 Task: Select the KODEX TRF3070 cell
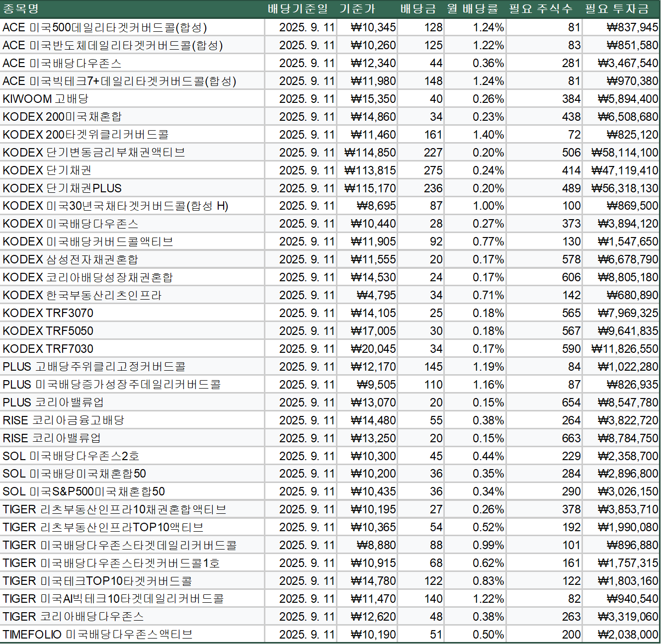tap(132, 313)
